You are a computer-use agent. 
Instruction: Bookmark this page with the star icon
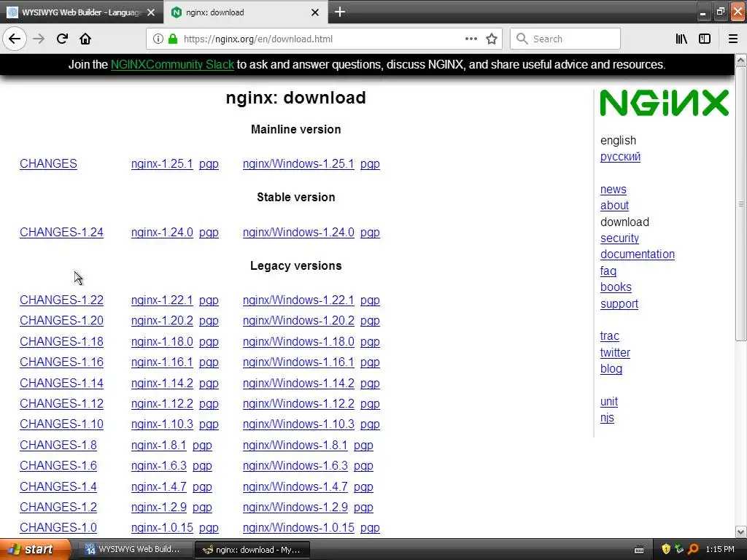pos(492,39)
